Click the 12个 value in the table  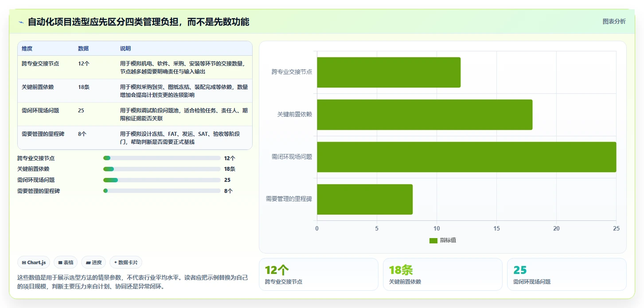(84, 64)
